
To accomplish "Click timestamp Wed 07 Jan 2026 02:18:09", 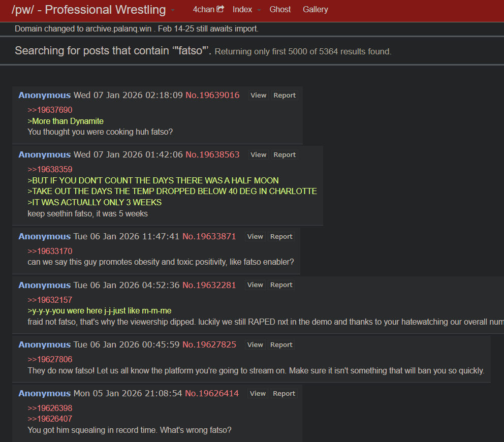I will (128, 95).
